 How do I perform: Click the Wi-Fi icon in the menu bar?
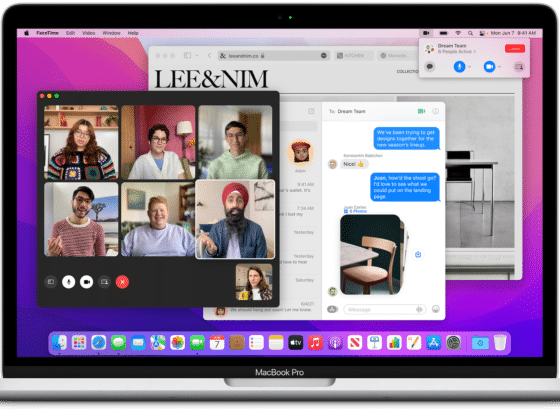[458, 33]
